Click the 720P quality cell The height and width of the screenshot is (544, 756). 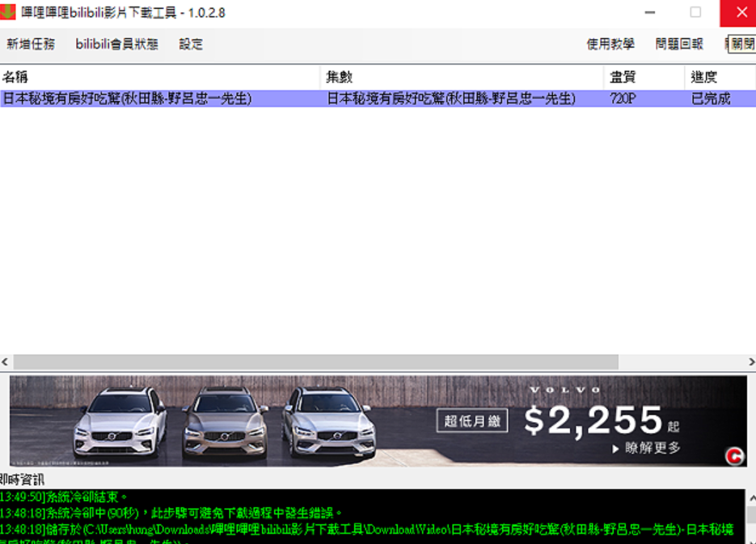click(x=623, y=99)
